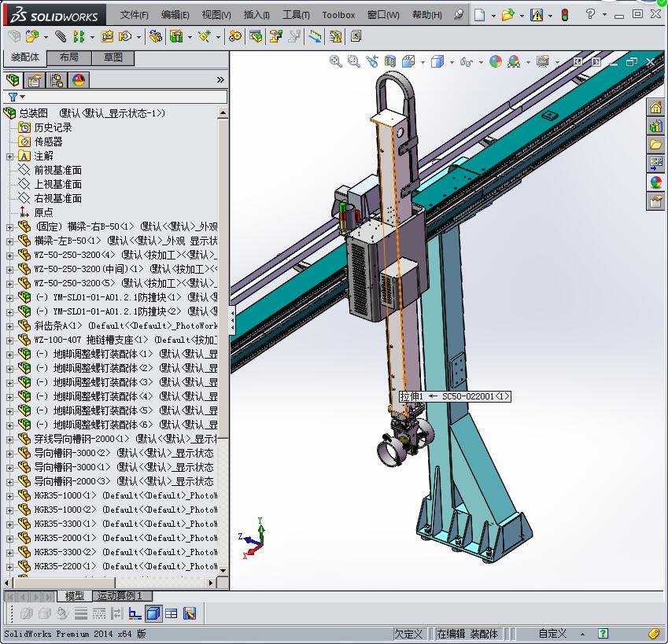
Task: Expand HGR35-2200<1> tree node
Action: point(9,567)
